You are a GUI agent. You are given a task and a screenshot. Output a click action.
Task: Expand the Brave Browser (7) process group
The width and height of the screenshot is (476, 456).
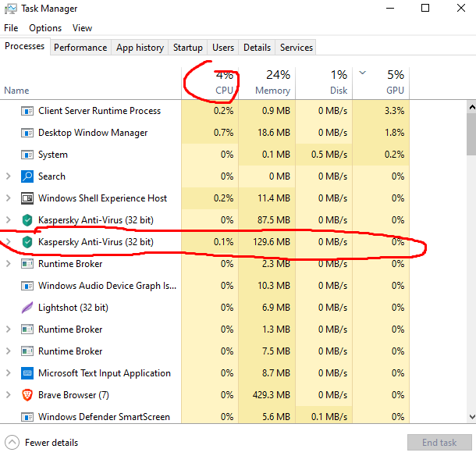click(9, 395)
